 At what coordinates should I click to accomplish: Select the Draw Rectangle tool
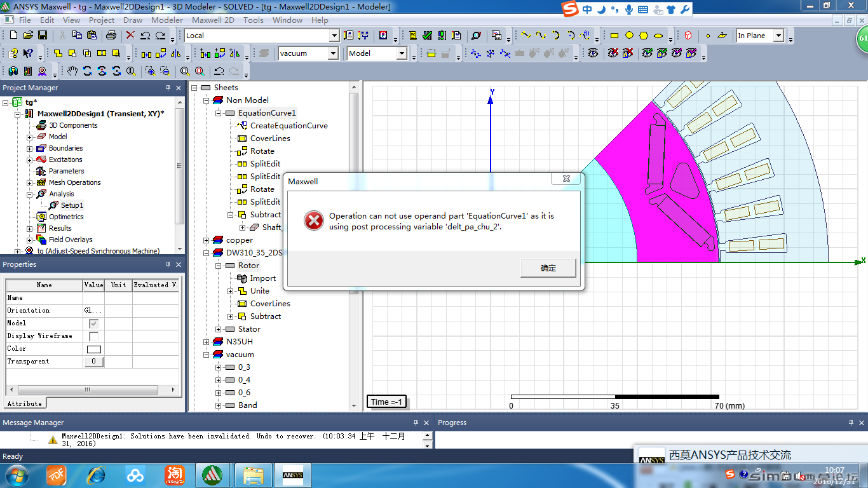[x=614, y=36]
